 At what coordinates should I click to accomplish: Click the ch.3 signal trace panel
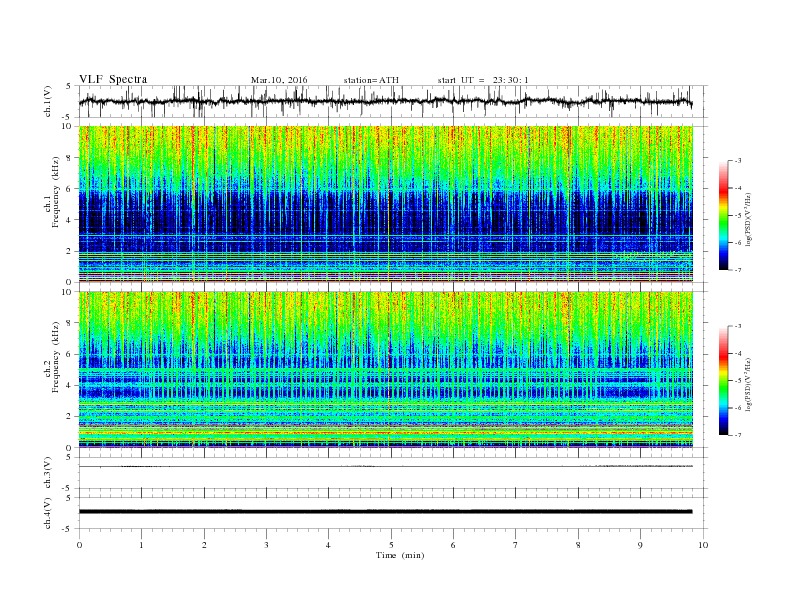[x=393, y=473]
